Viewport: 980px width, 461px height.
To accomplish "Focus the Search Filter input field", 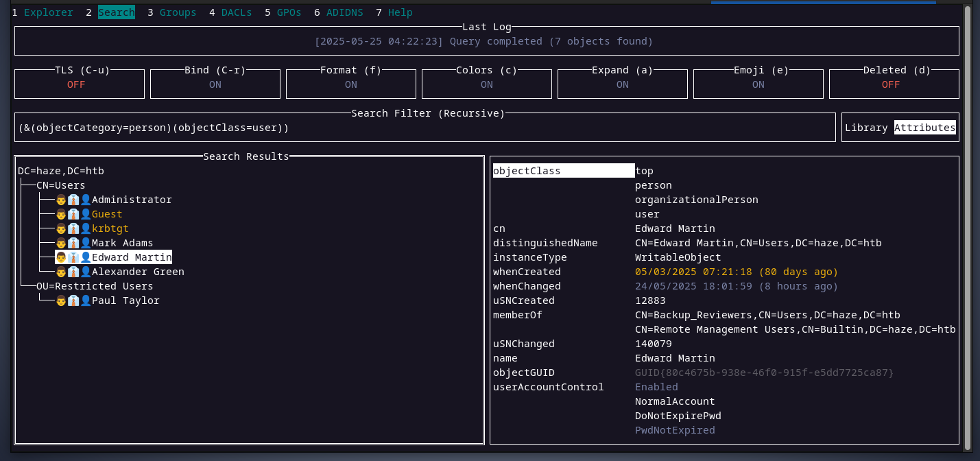I will coord(425,128).
